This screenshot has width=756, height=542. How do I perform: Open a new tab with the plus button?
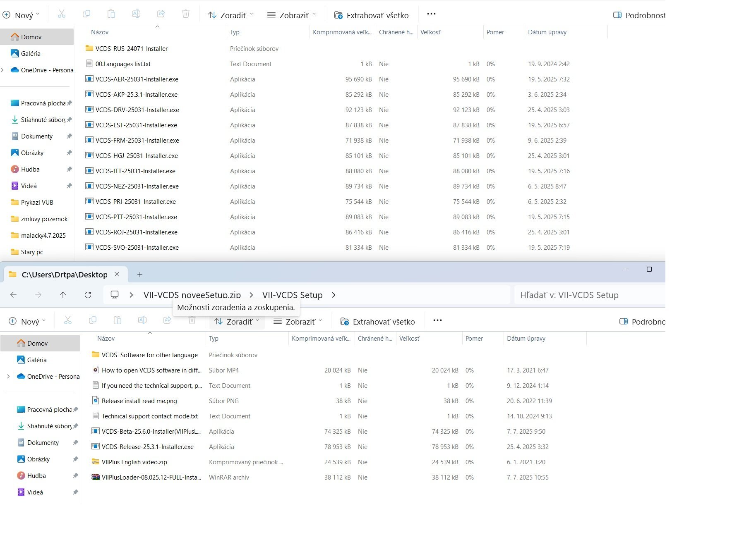(x=140, y=275)
